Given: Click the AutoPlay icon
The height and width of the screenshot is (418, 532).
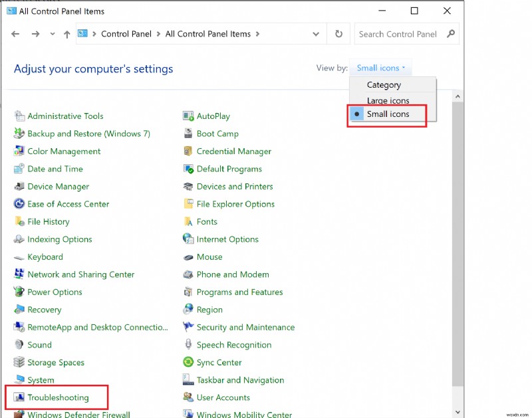Looking at the screenshot, I should click(188, 116).
